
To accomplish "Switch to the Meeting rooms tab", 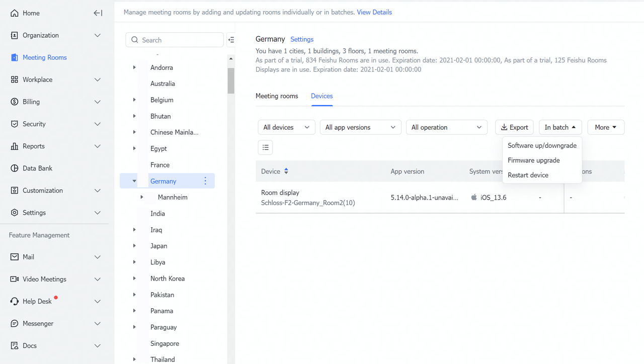I will coord(277,96).
